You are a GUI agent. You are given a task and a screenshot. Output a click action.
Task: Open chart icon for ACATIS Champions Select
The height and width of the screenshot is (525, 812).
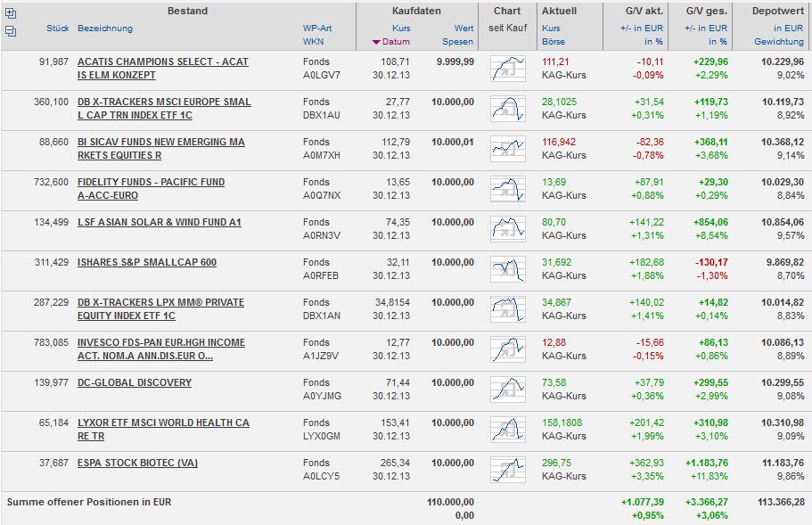[507, 70]
